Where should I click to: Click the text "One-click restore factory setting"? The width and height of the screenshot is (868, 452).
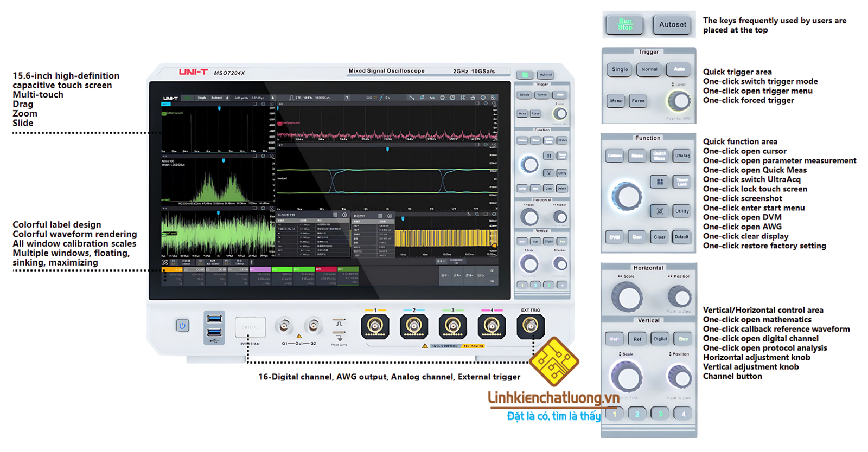pyautogui.click(x=764, y=246)
